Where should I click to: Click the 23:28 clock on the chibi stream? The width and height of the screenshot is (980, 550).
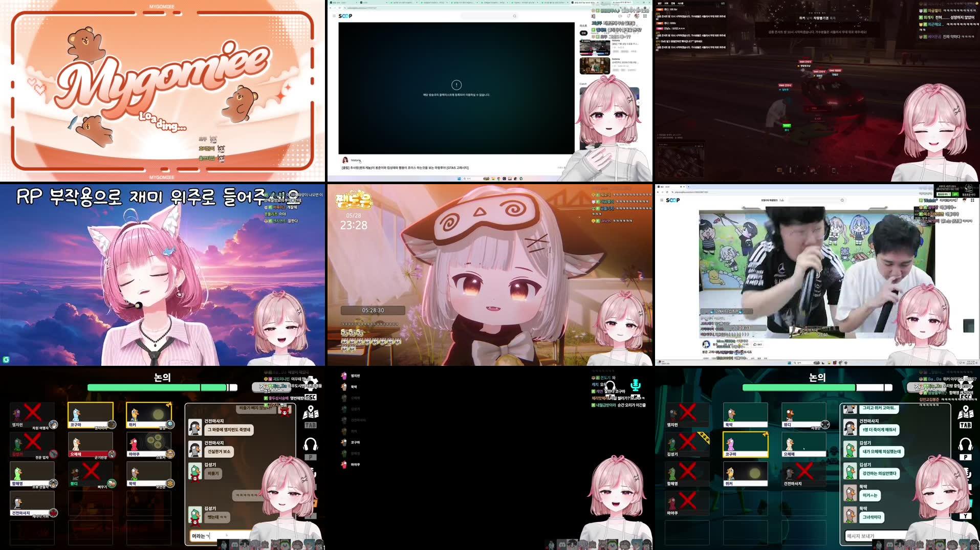354,225
